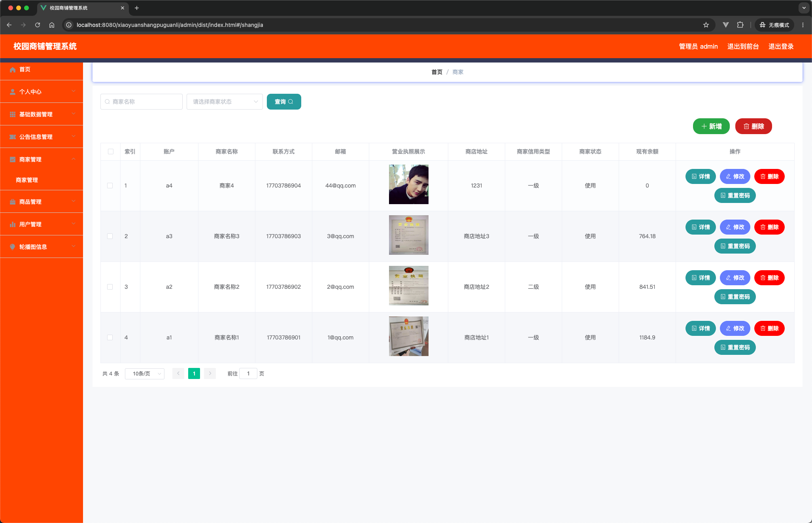
Task: Collapse the 商家管理 menu chevron
Action: tap(74, 159)
